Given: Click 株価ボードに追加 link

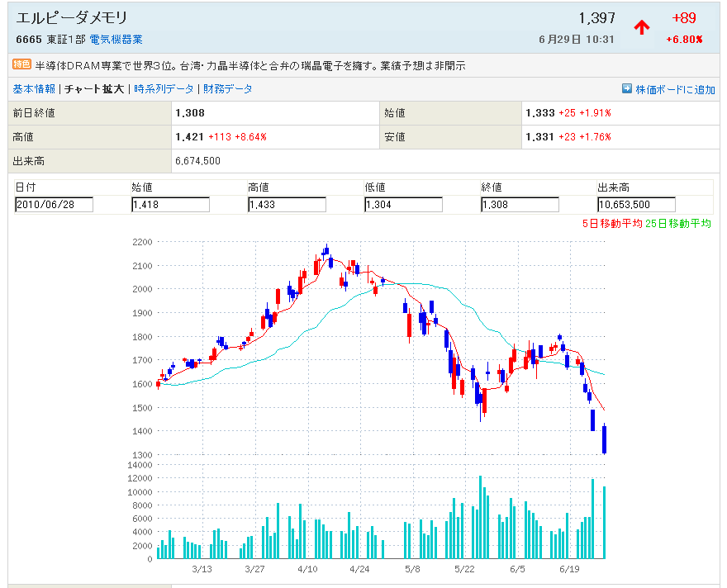Looking at the screenshot, I should 675,89.
